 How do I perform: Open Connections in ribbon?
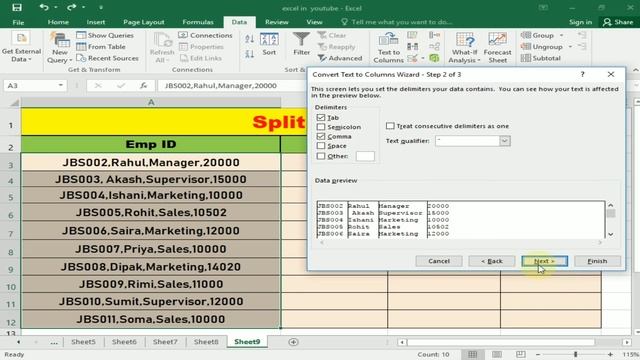(206, 36)
